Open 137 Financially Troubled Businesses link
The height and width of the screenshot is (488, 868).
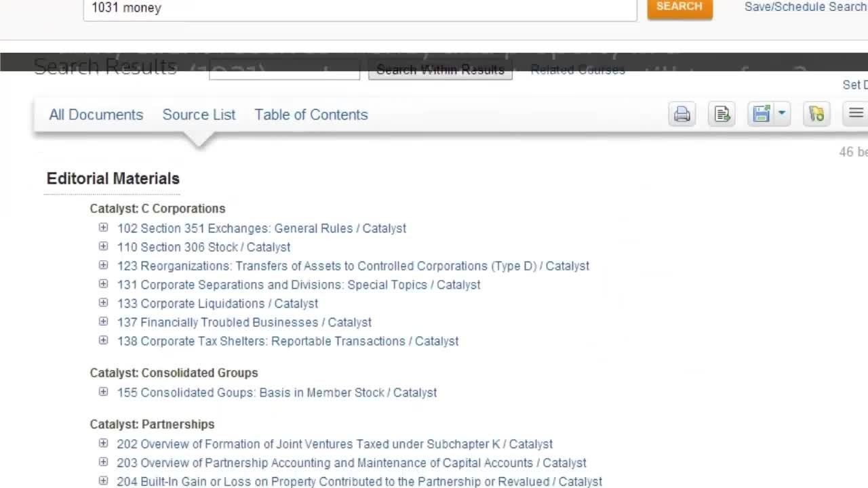tap(244, 323)
